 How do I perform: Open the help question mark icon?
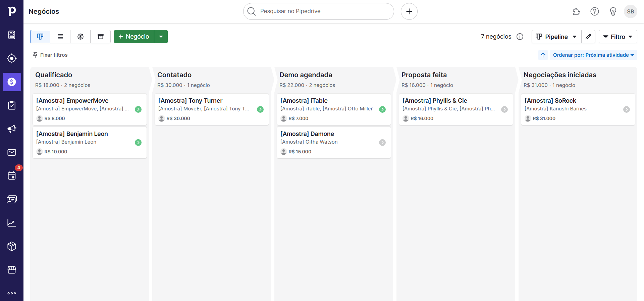pos(595,11)
